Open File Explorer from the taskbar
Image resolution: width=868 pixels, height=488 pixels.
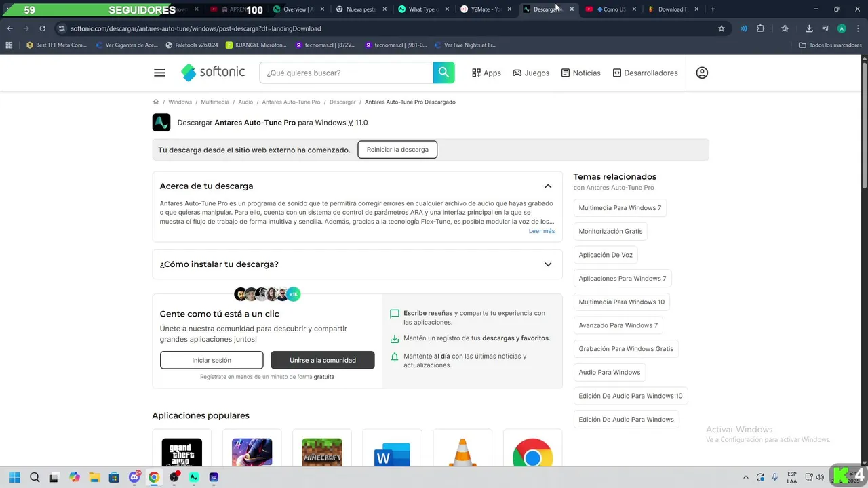tap(94, 477)
